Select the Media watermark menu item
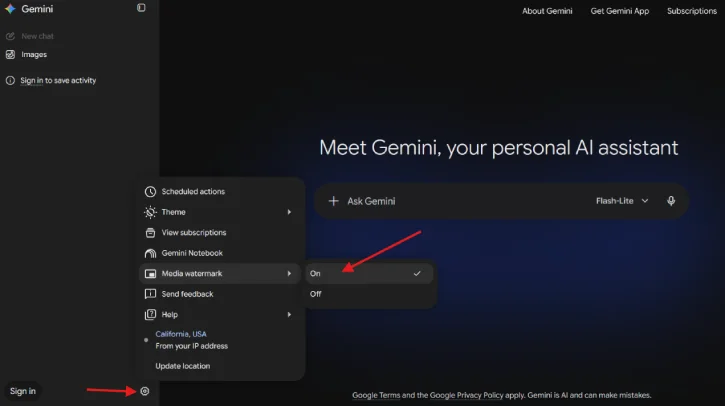The width and height of the screenshot is (725, 406). (220, 274)
